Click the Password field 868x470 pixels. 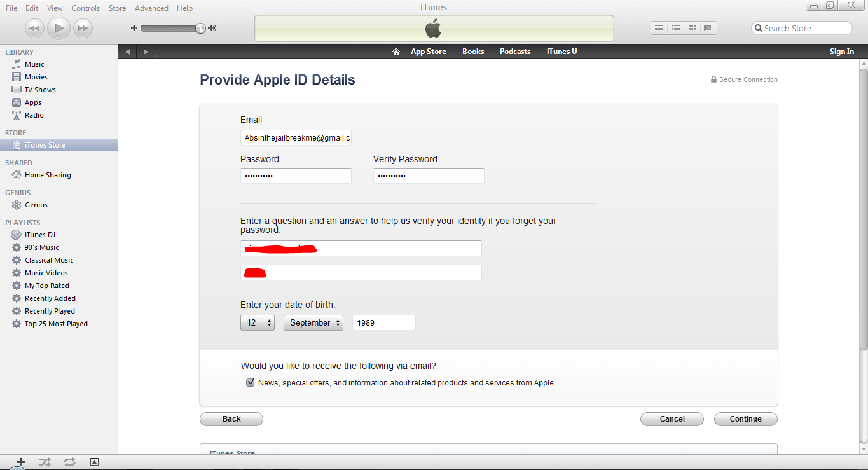coord(296,176)
